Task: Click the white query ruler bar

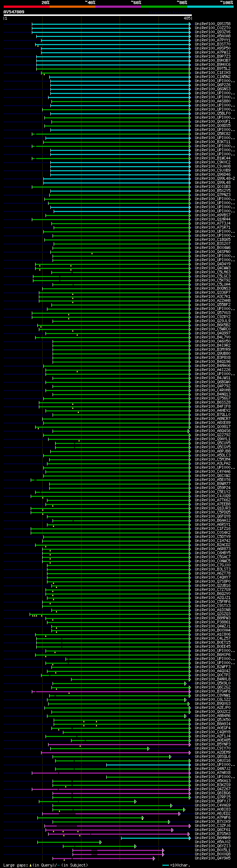Action: pyautogui.click(x=97, y=15)
